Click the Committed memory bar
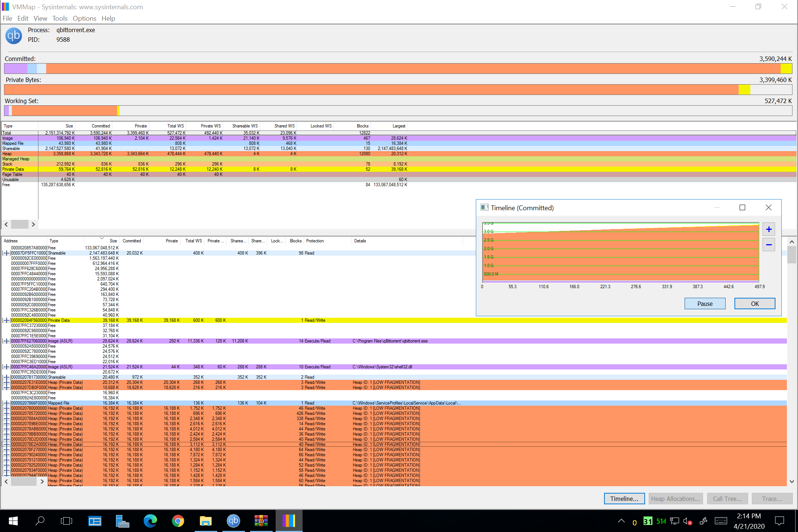This screenshot has width=798, height=532. click(398, 68)
